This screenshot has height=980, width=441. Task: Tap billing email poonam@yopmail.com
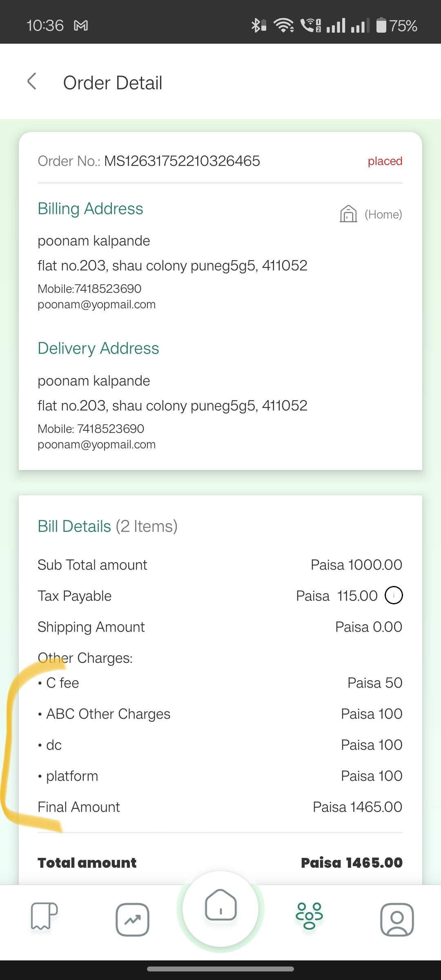click(x=96, y=305)
